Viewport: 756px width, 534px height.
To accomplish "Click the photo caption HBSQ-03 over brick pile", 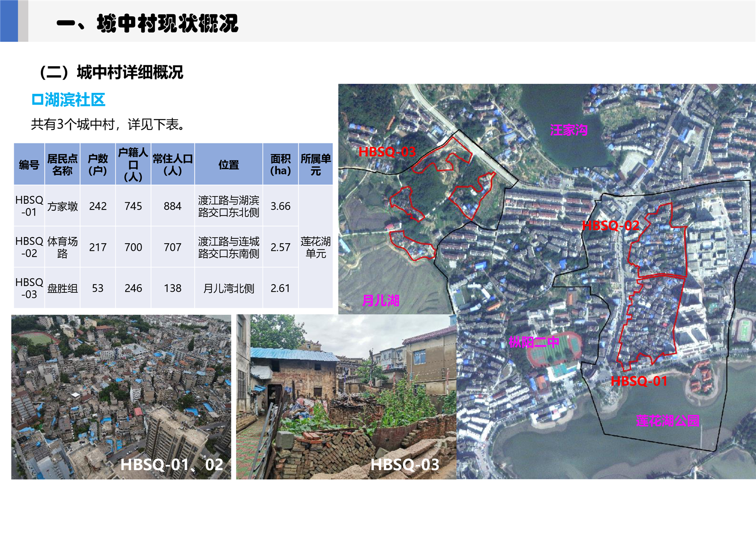I will coord(405,464).
